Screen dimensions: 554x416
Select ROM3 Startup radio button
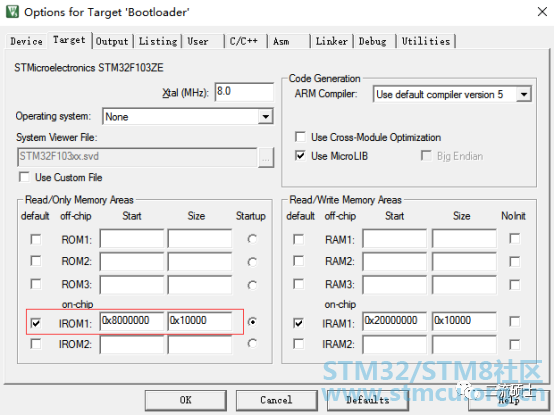pos(252,285)
